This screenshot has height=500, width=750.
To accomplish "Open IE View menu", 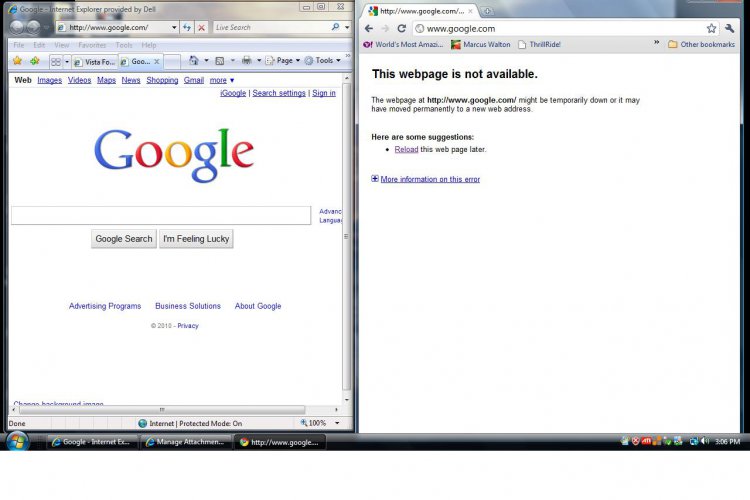I will tap(62, 45).
